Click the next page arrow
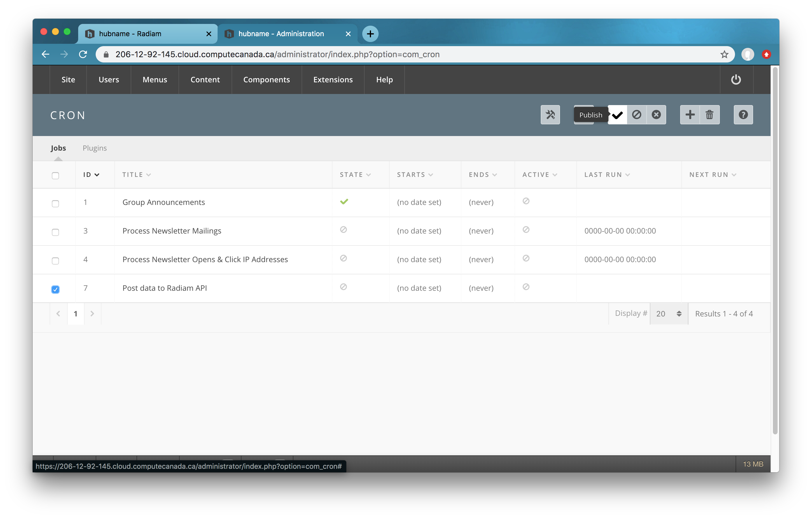 92,314
